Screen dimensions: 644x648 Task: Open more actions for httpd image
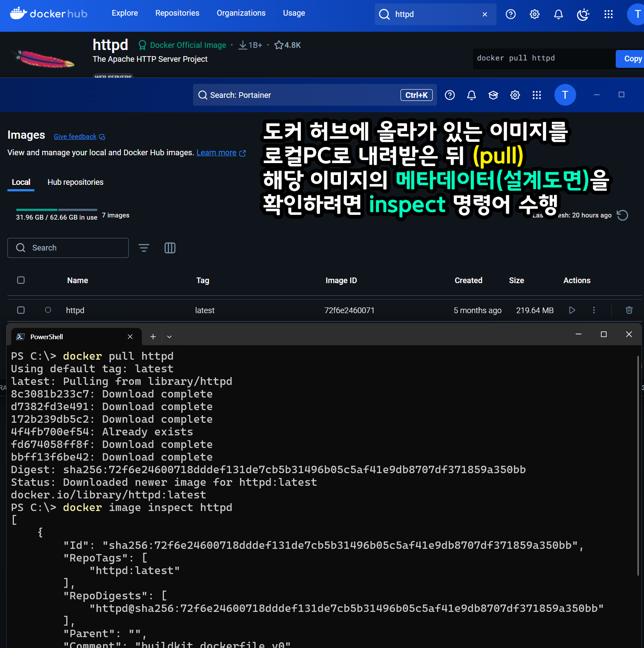click(594, 310)
